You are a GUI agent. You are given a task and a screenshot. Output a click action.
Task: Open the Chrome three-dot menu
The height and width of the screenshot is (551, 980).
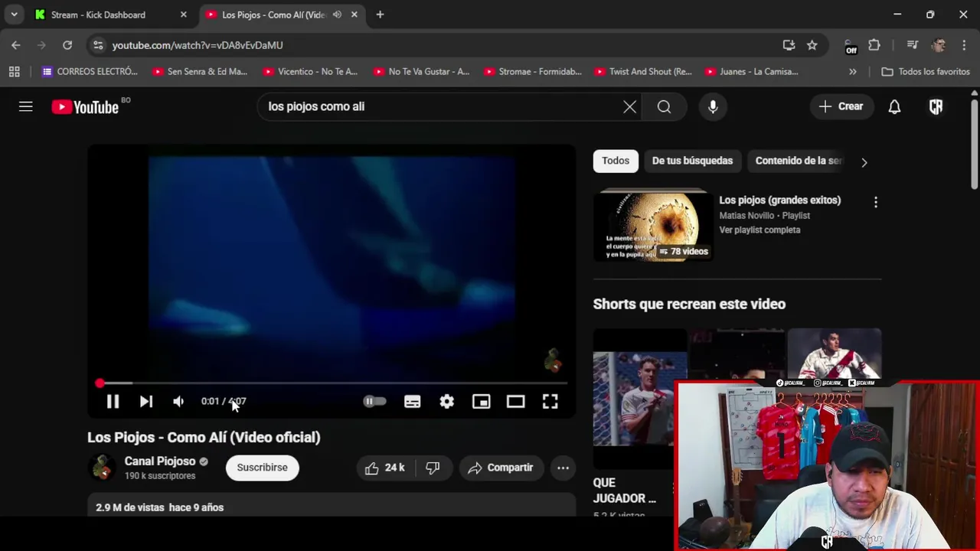click(x=963, y=45)
